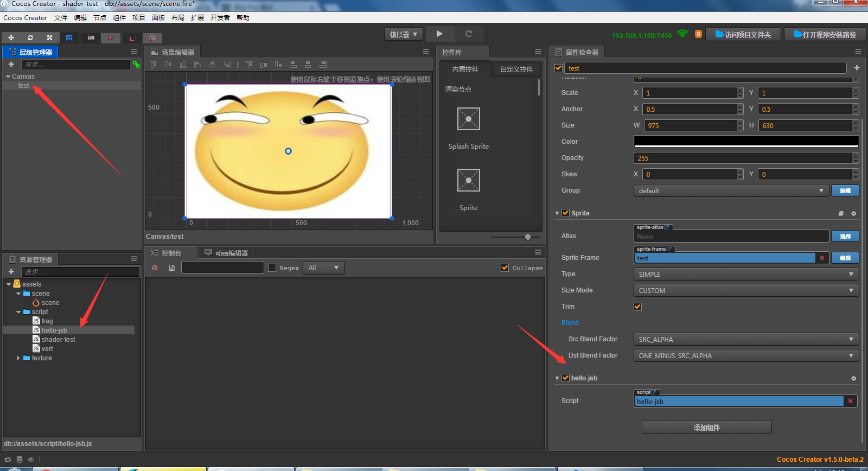Collapse the script folder
Screen dimensions: 868x471
(x=18, y=312)
